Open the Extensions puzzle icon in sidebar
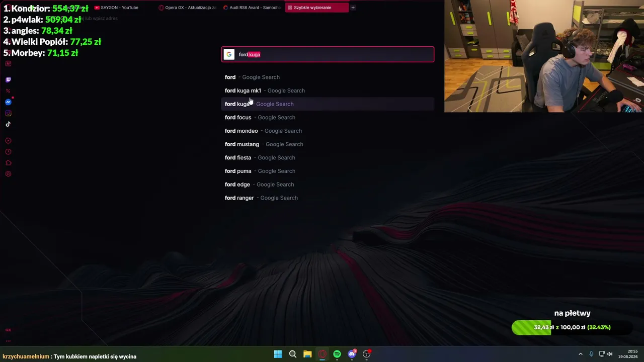 [x=8, y=163]
